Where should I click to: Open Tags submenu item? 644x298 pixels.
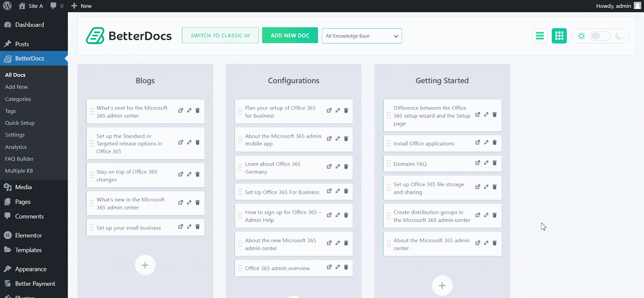pyautogui.click(x=10, y=111)
